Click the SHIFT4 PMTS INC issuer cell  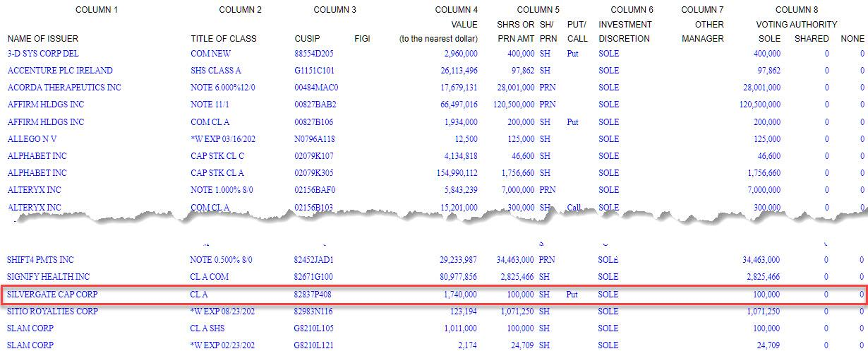[40, 260]
